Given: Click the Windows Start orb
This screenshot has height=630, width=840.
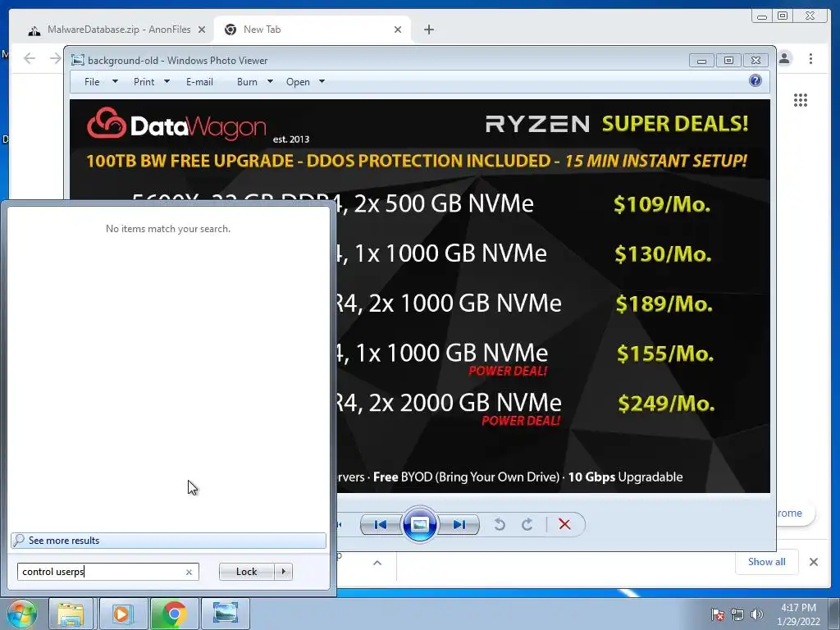Looking at the screenshot, I should point(21,614).
